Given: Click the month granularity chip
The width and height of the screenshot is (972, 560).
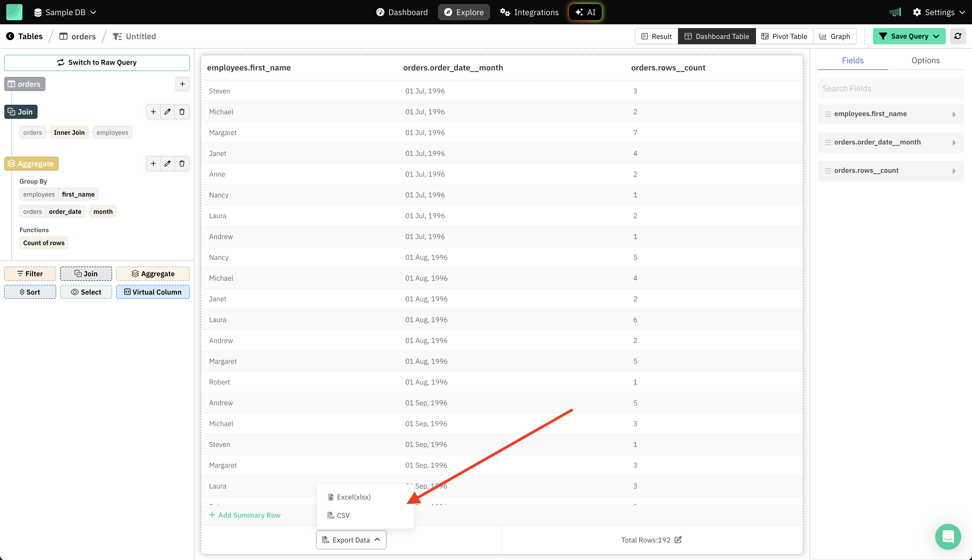Looking at the screenshot, I should point(103,211).
